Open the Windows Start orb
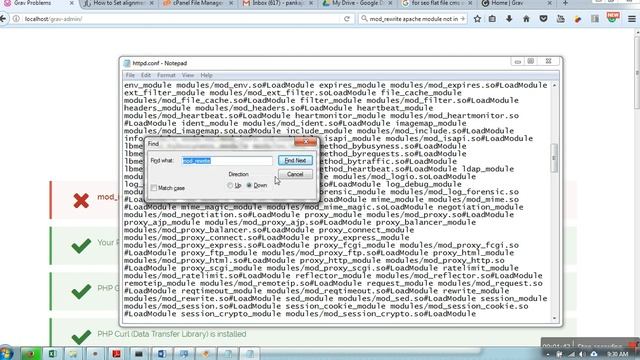Viewport: 640px width, 360px height. click(x=6, y=353)
